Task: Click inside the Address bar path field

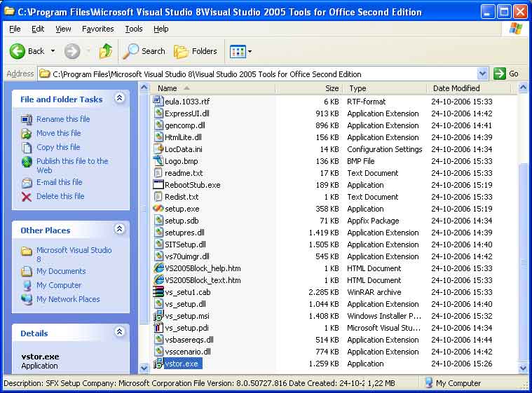Action: (258, 74)
